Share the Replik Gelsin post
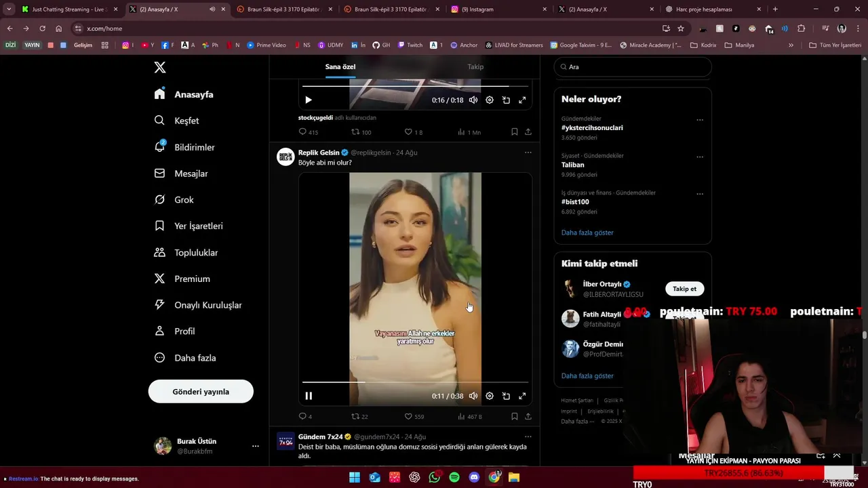 coord(528,416)
